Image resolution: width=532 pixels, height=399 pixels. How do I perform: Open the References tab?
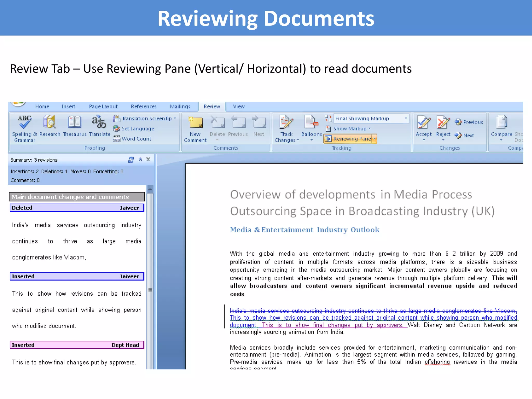tap(144, 107)
